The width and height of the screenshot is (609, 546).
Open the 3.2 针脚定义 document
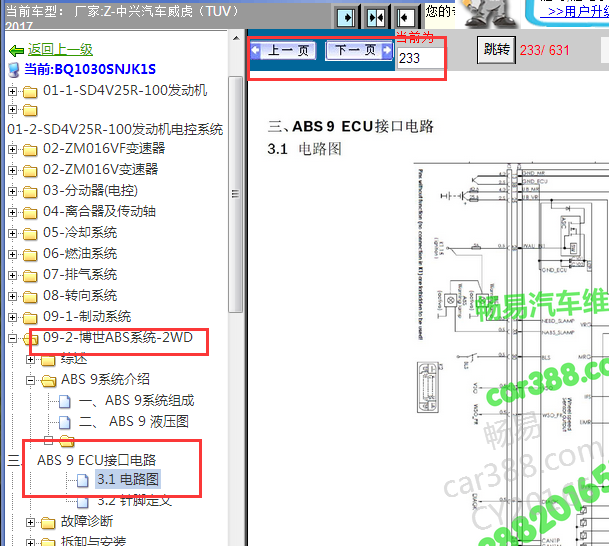click(134, 501)
